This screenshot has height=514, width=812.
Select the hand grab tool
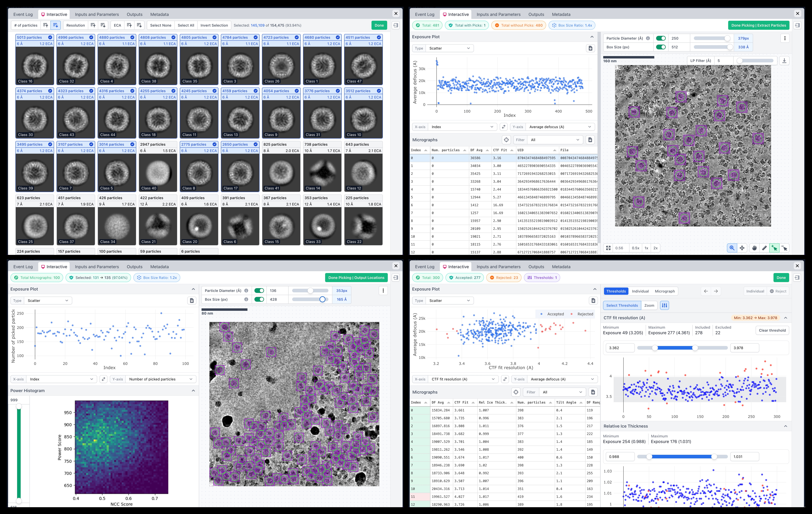click(754, 248)
